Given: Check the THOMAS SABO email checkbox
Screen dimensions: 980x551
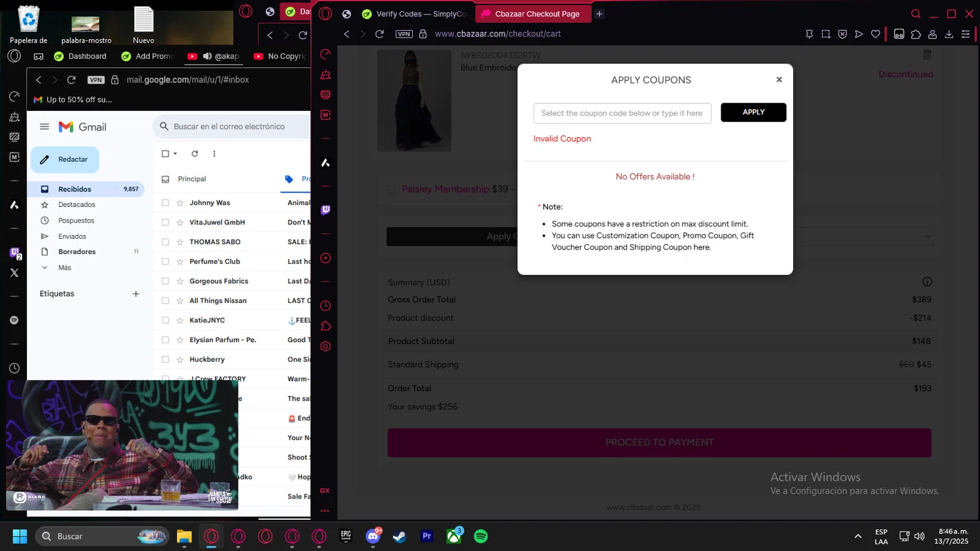Looking at the screenshot, I should pyautogui.click(x=165, y=242).
